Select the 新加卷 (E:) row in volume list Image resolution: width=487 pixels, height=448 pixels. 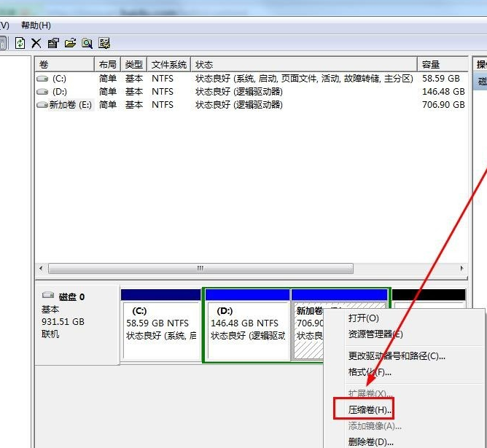point(64,105)
